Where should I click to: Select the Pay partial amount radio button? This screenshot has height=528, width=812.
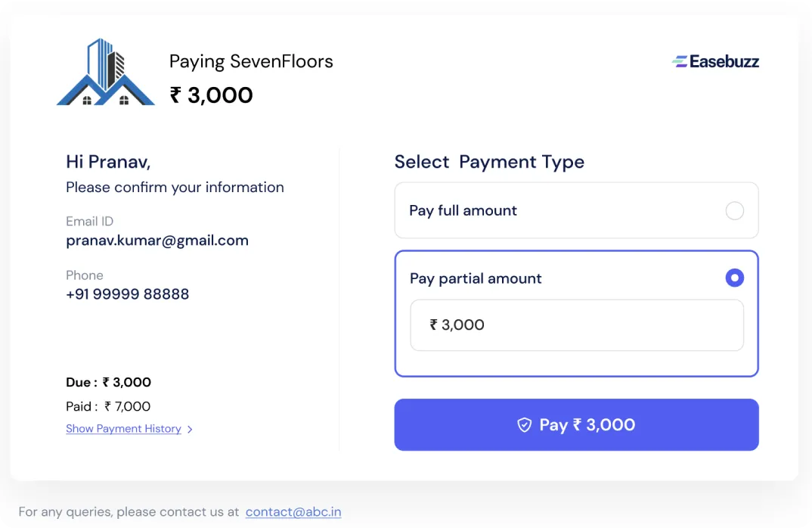click(x=734, y=278)
